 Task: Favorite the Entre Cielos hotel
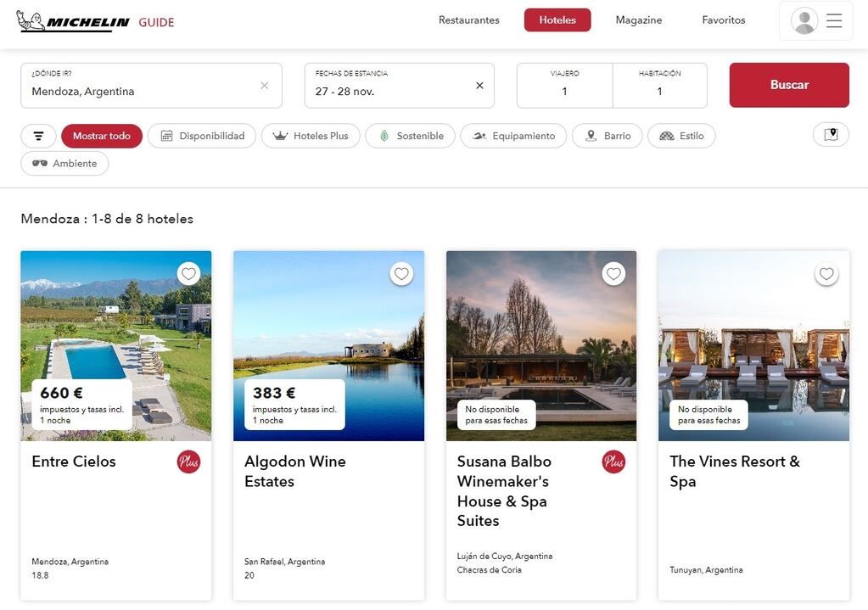pos(188,274)
